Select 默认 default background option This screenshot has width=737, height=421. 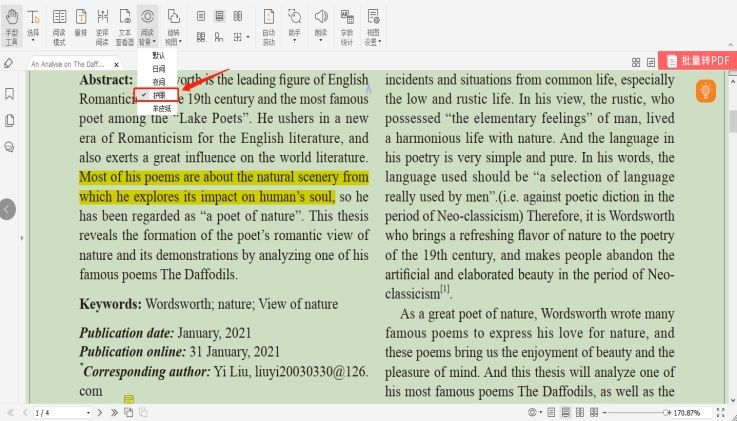pyautogui.click(x=159, y=55)
